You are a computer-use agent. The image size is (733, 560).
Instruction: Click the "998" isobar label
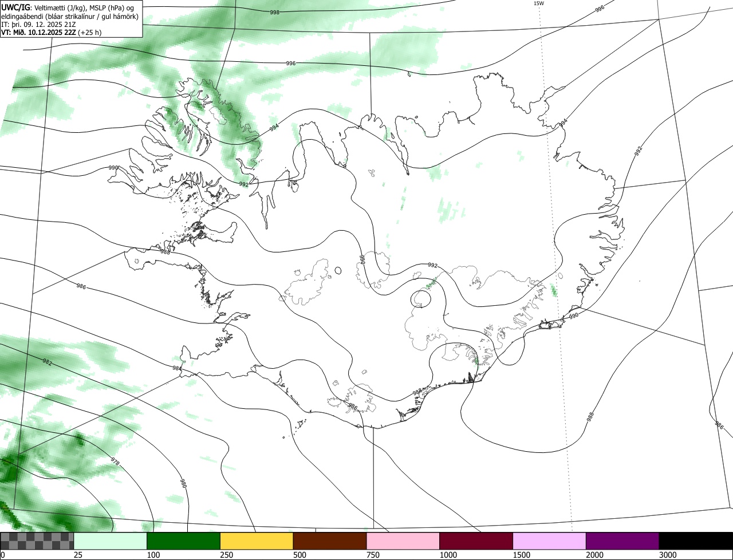click(275, 12)
